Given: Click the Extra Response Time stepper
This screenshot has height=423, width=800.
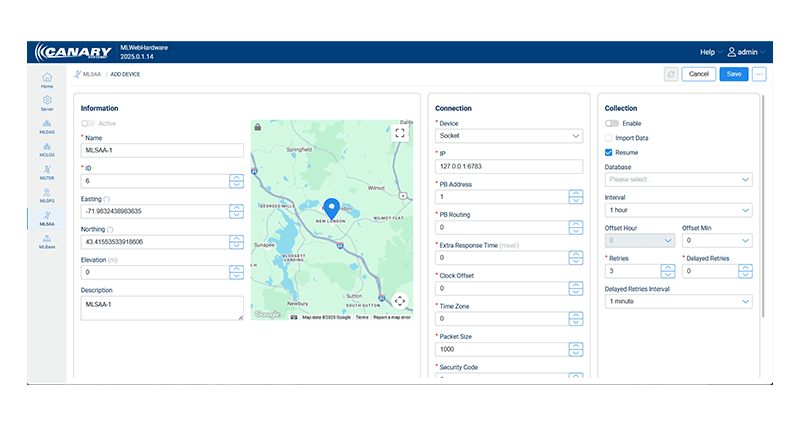Looking at the screenshot, I should pyautogui.click(x=576, y=258).
